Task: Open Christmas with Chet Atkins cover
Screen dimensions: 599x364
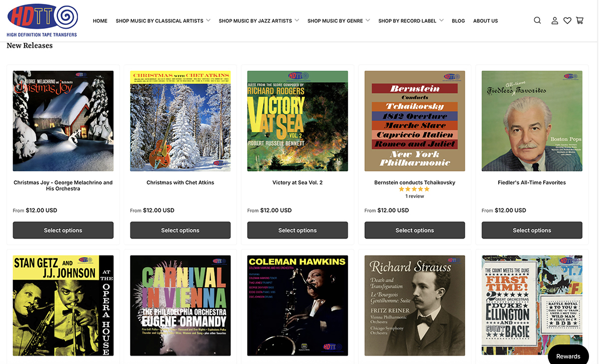Action: point(180,121)
